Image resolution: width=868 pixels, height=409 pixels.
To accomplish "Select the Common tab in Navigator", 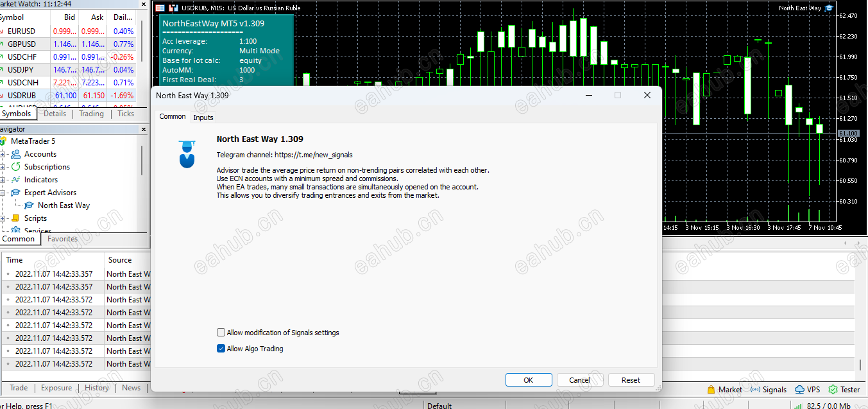I will pos(19,239).
